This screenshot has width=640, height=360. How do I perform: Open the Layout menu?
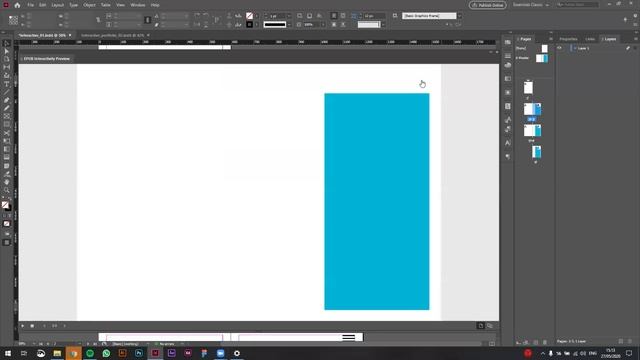coord(58,5)
